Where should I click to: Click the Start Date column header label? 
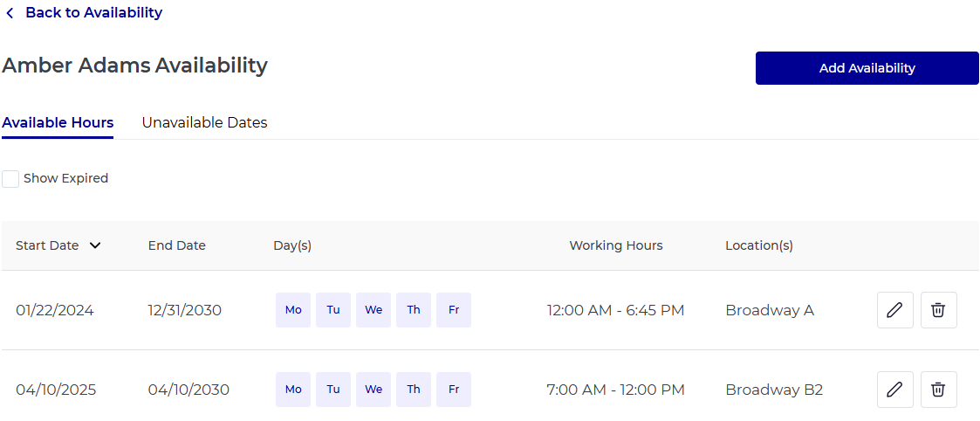tap(47, 245)
